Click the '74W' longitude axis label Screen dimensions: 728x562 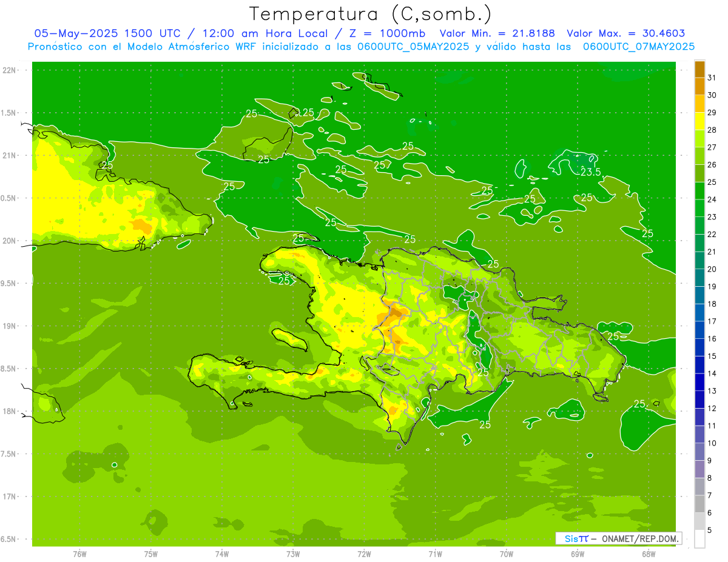point(222,554)
